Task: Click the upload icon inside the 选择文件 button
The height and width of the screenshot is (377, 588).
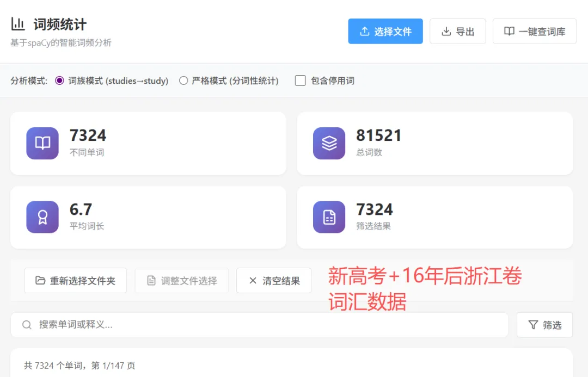Action: click(x=366, y=31)
